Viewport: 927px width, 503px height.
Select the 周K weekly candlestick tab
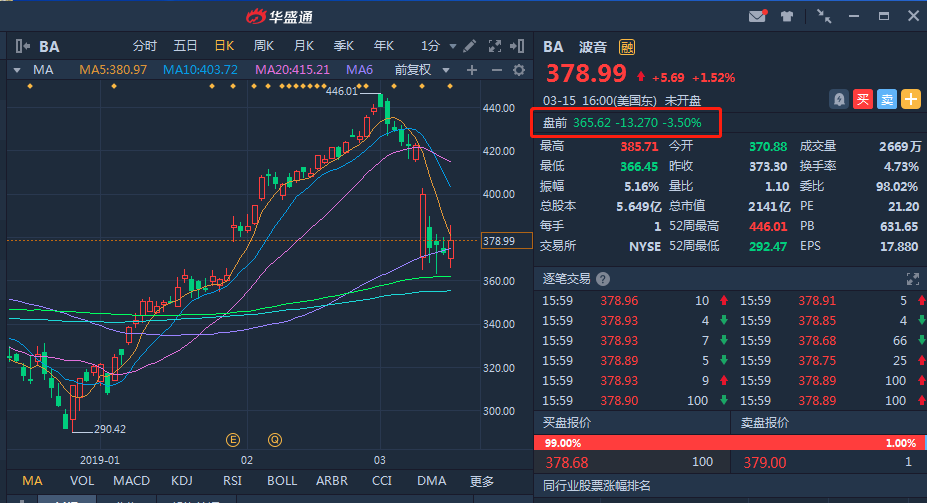coord(264,46)
